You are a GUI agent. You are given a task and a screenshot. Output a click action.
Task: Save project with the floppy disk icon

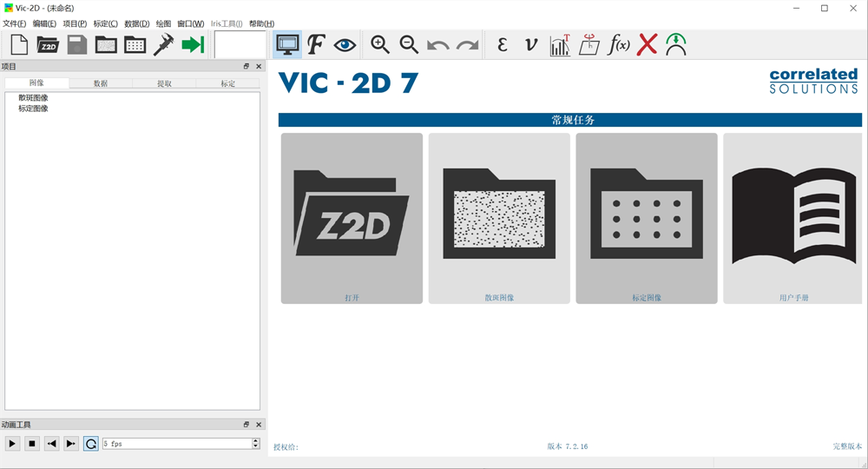77,45
